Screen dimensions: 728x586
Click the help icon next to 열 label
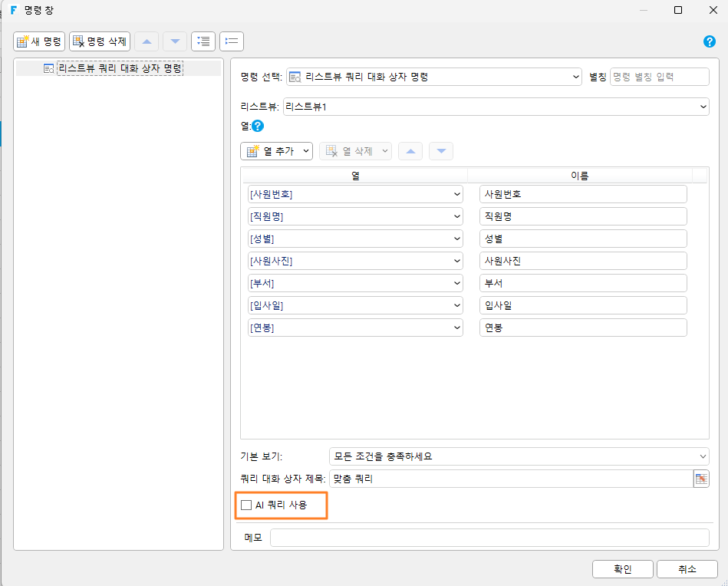click(258, 126)
